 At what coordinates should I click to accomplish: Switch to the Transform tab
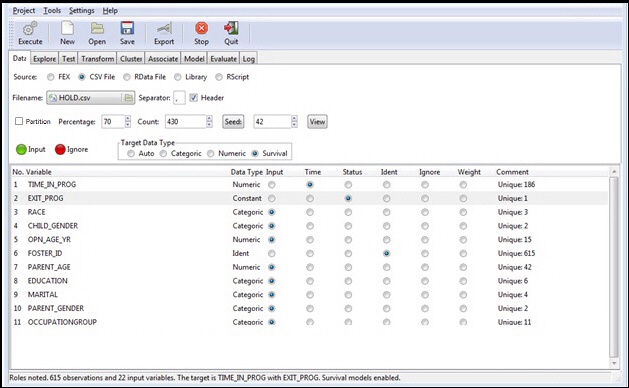point(97,59)
